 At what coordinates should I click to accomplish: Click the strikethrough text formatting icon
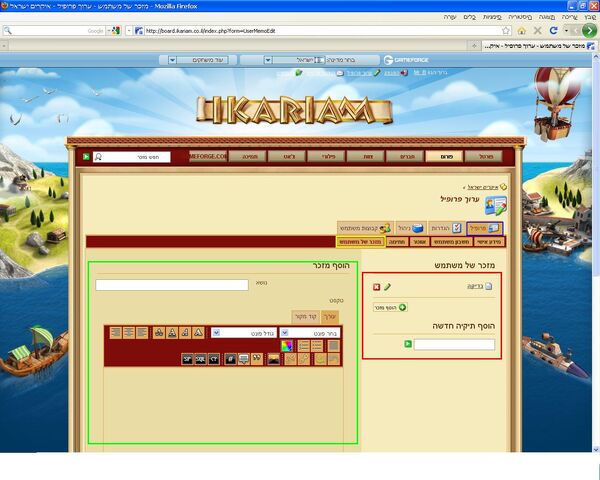click(159, 333)
